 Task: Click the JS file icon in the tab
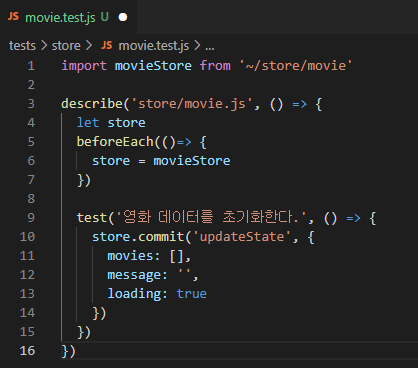(13, 16)
